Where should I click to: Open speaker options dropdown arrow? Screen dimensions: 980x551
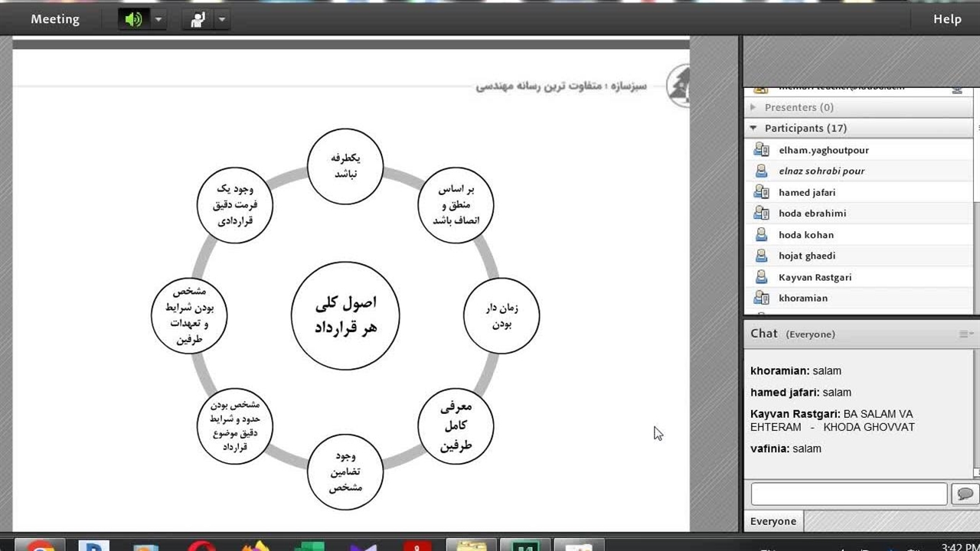click(x=158, y=19)
